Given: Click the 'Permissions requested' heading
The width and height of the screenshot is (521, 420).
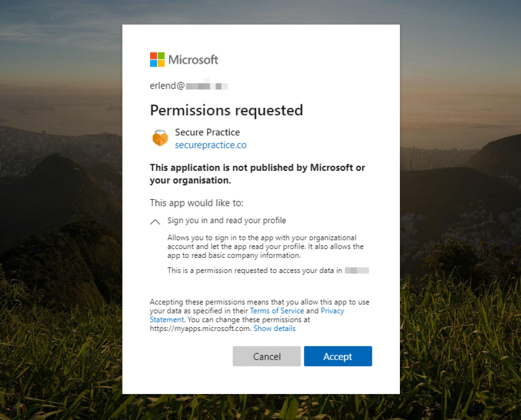Looking at the screenshot, I should [x=226, y=110].
